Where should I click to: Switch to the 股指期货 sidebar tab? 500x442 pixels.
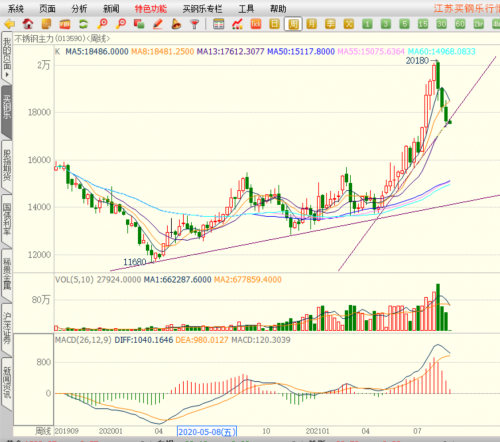(7, 166)
